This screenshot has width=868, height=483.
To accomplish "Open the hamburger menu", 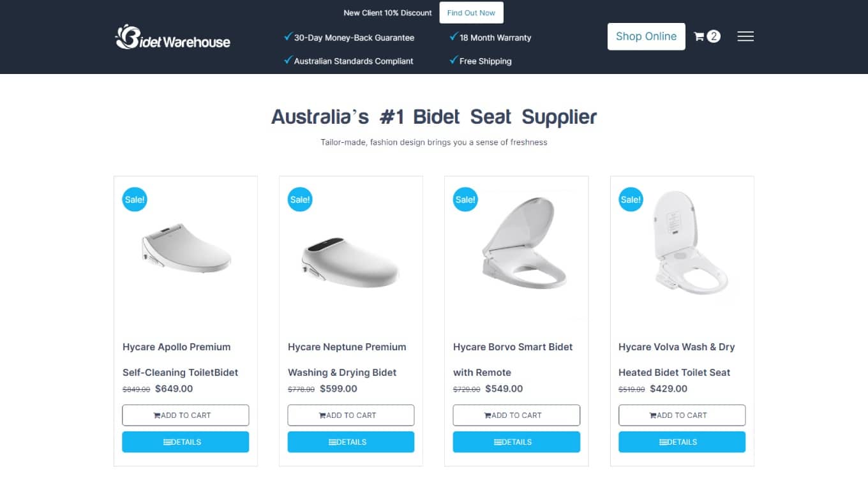I will [x=745, y=36].
